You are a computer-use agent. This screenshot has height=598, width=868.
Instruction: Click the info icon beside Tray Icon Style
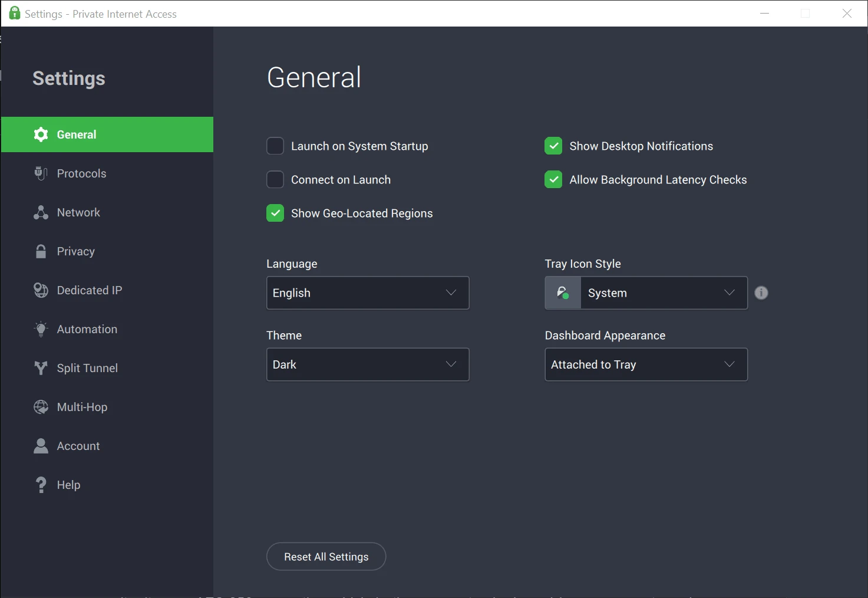point(761,293)
